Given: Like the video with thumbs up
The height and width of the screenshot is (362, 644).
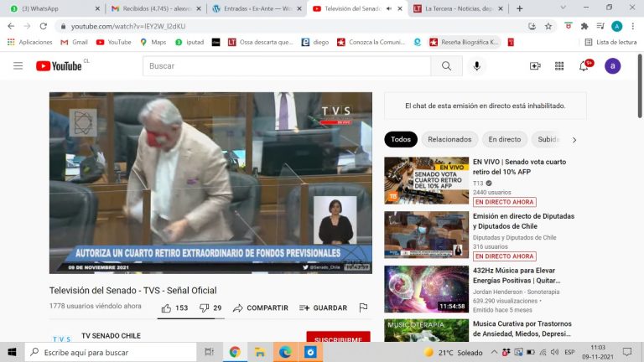Looking at the screenshot, I should [x=166, y=308].
